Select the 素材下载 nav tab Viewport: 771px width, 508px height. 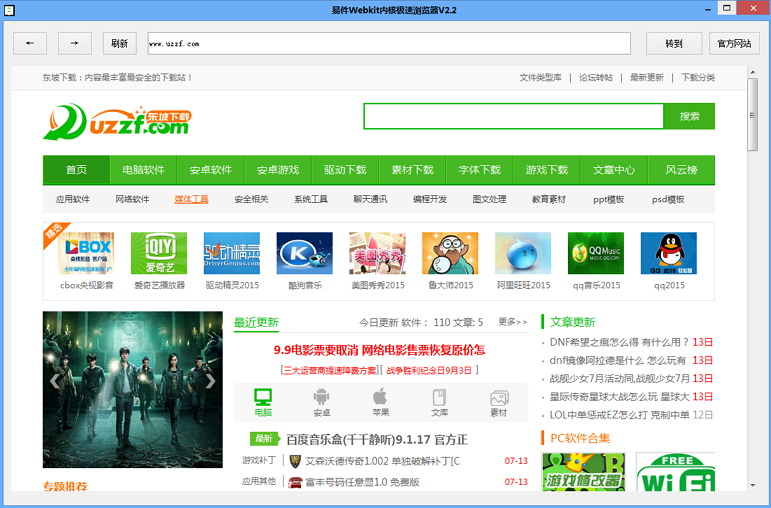click(x=412, y=170)
